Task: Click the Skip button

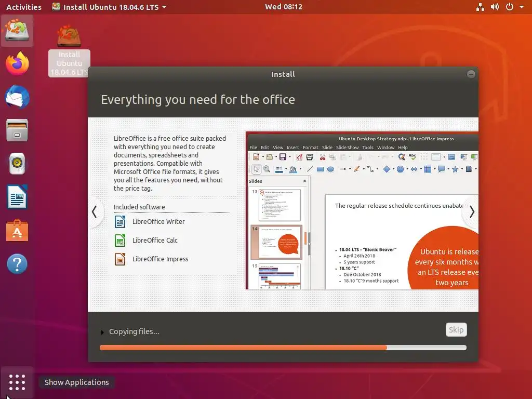Action: (456, 330)
